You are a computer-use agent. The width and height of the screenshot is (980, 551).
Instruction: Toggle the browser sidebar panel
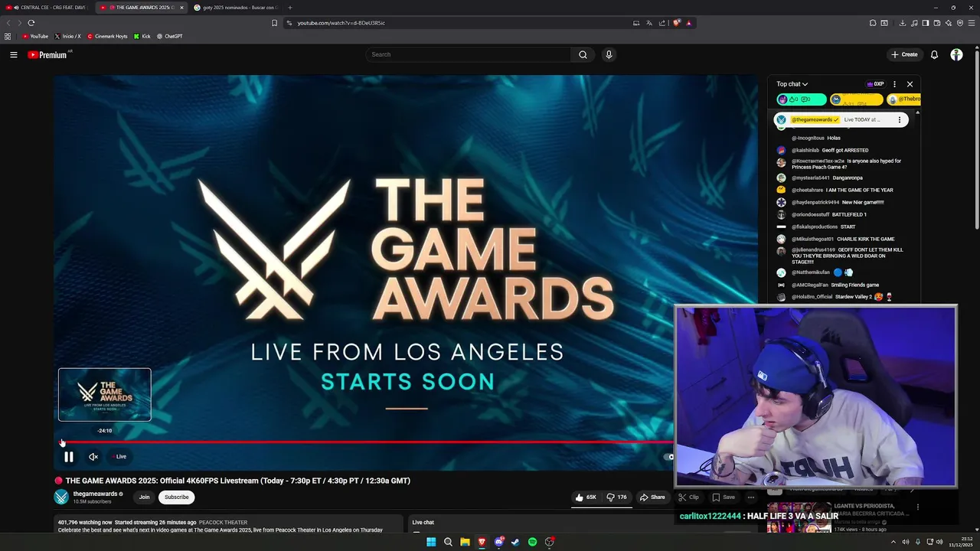click(926, 23)
